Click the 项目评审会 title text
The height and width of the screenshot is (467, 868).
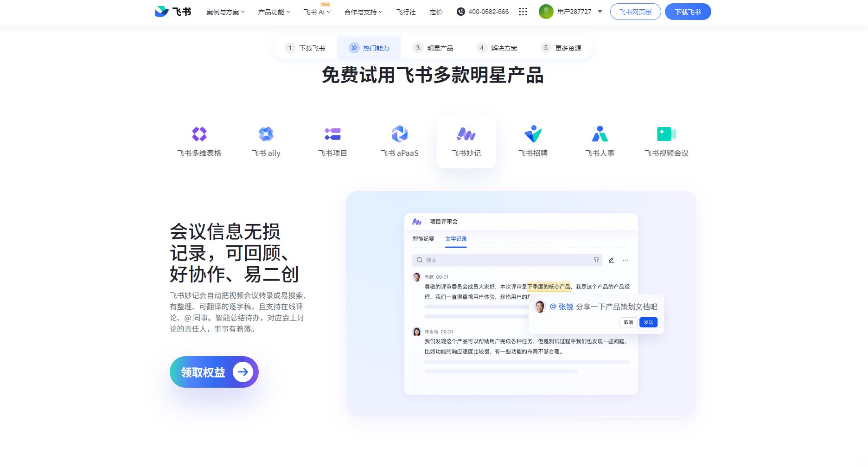pyautogui.click(x=444, y=222)
